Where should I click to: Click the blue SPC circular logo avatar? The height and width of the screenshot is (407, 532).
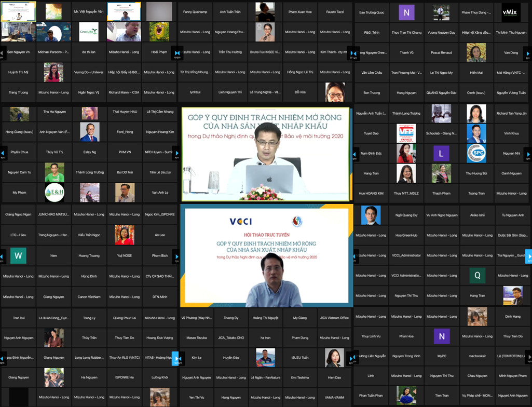point(476,153)
